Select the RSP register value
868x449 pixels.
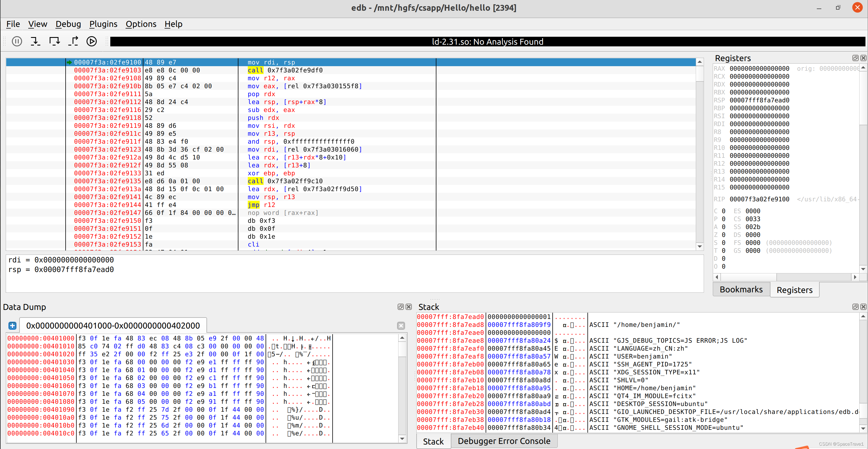(x=759, y=100)
